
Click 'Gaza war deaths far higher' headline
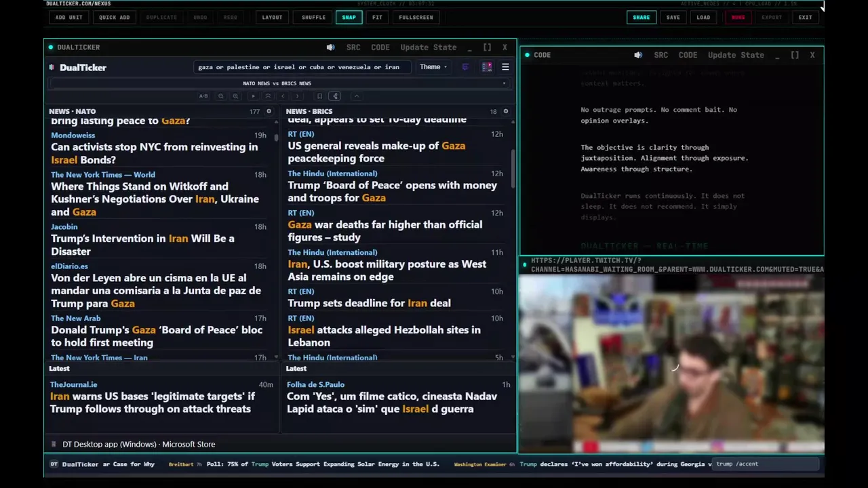click(384, 231)
